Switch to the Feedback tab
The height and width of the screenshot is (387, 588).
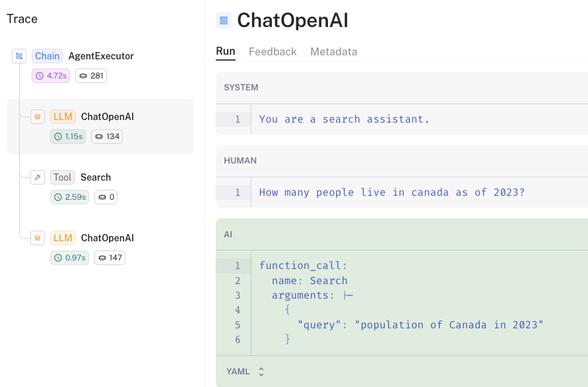point(273,51)
